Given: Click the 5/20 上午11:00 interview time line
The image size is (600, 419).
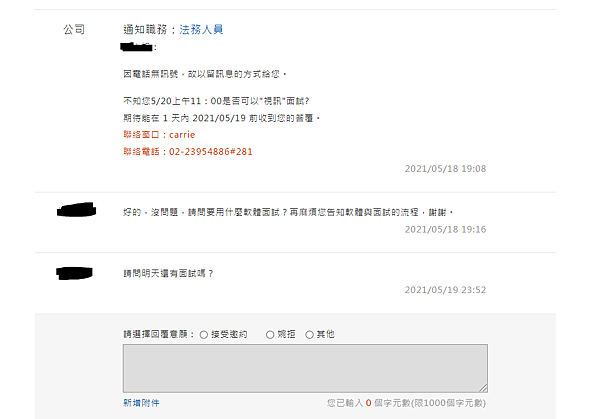Looking at the screenshot, I should tap(216, 101).
